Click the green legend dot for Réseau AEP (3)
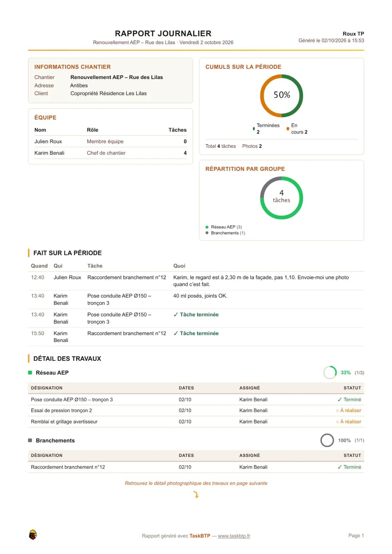 click(207, 227)
